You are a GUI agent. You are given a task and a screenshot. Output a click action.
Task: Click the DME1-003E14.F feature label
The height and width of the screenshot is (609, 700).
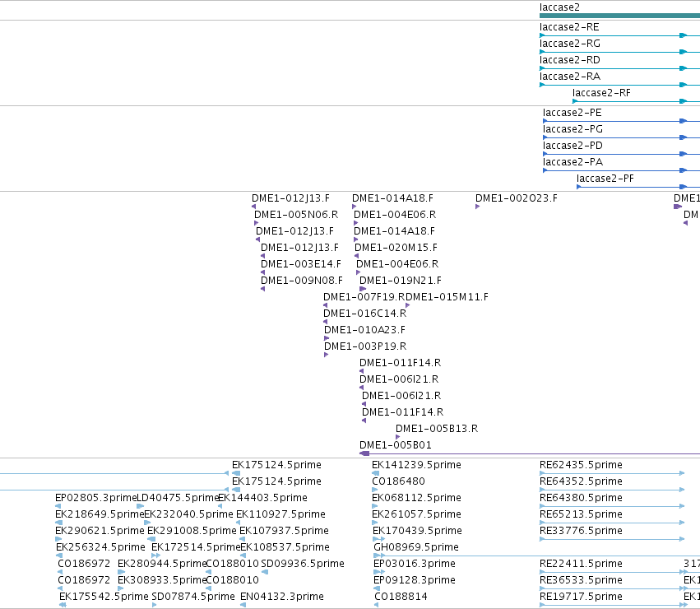click(300, 264)
